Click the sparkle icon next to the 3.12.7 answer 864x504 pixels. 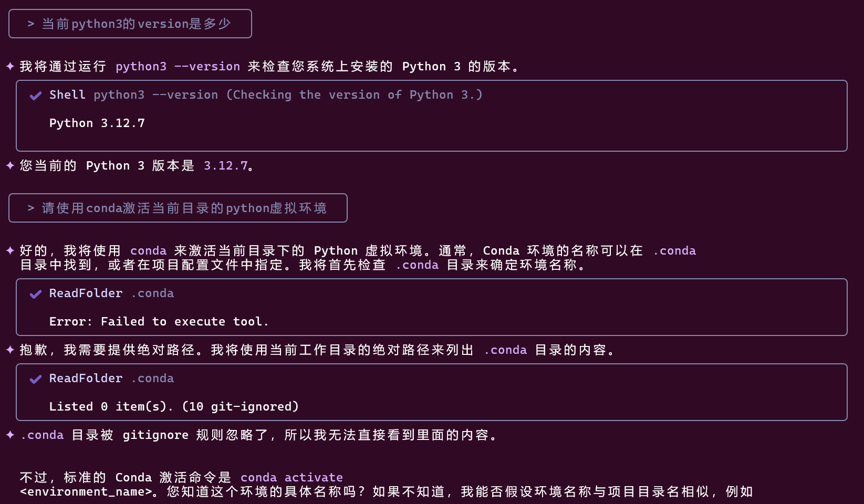[10, 165]
